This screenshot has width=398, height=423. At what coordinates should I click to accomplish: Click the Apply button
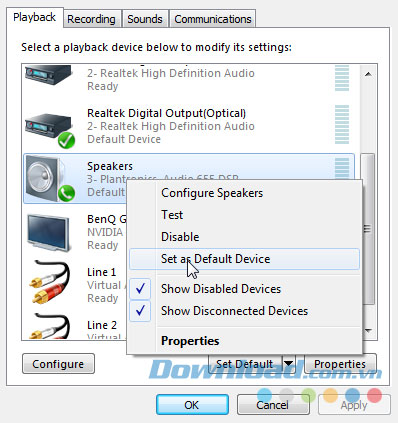point(354,405)
